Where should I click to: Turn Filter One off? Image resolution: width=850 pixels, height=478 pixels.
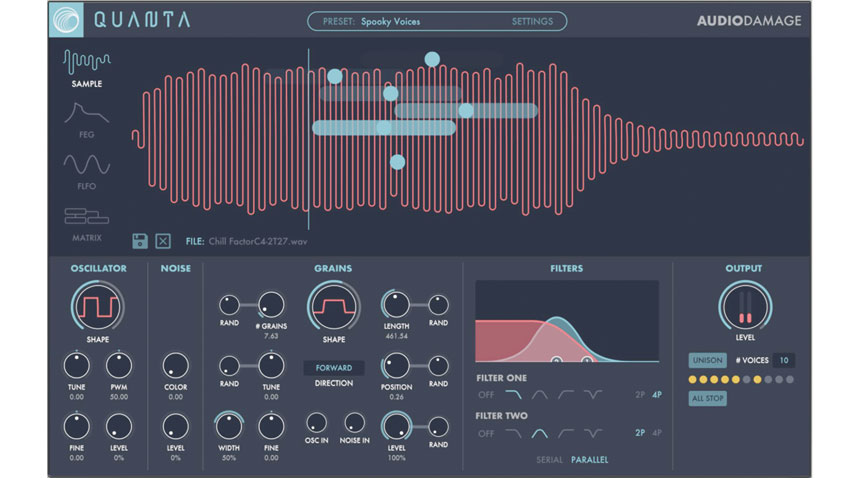coord(486,395)
